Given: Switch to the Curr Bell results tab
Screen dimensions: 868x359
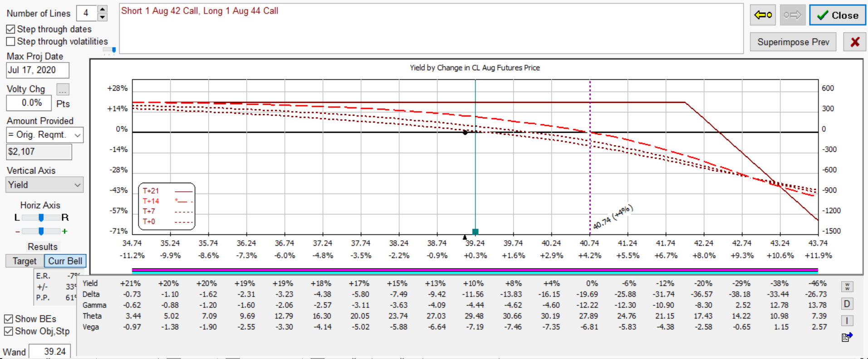Looking at the screenshot, I should (x=65, y=261).
